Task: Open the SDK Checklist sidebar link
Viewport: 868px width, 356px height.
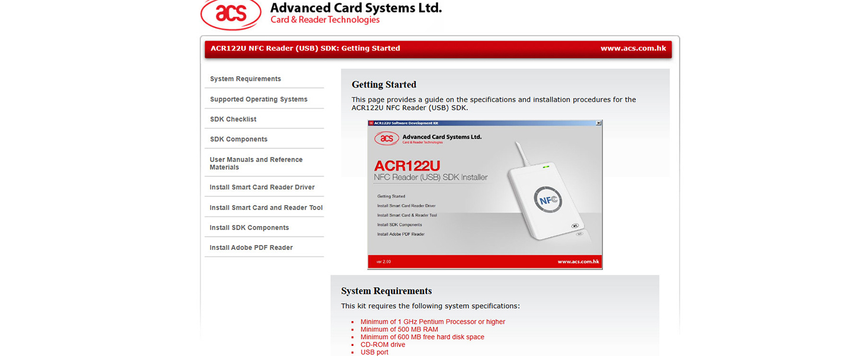Action: pos(233,119)
